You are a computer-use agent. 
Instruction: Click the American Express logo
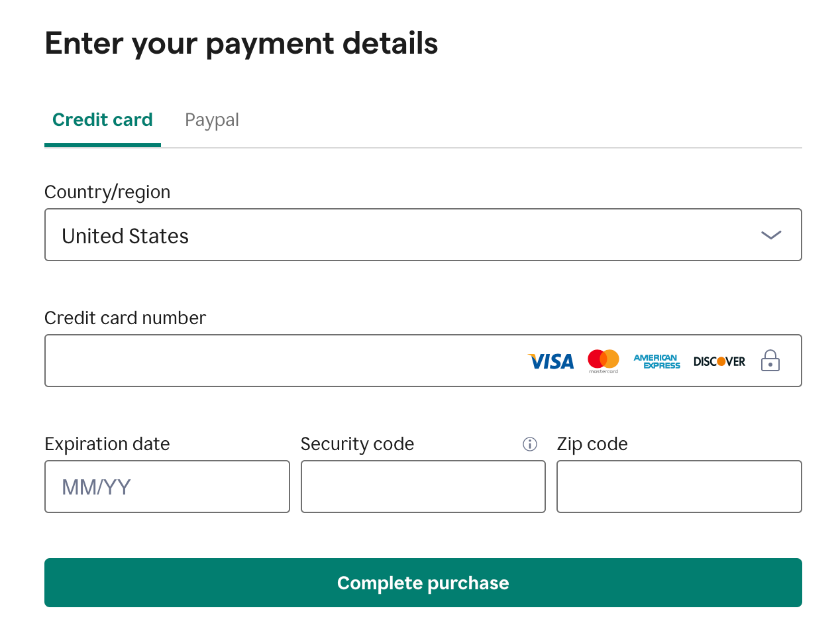pos(656,361)
